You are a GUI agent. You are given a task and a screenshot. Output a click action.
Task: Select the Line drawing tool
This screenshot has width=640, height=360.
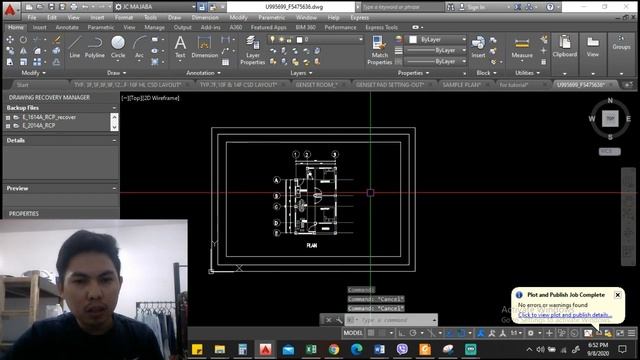click(x=75, y=47)
